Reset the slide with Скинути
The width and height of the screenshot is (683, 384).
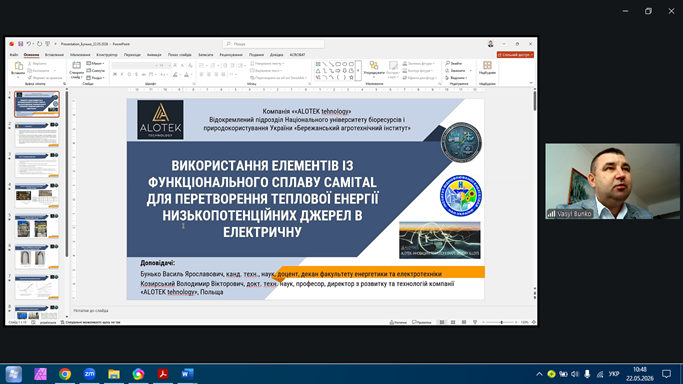click(x=95, y=71)
